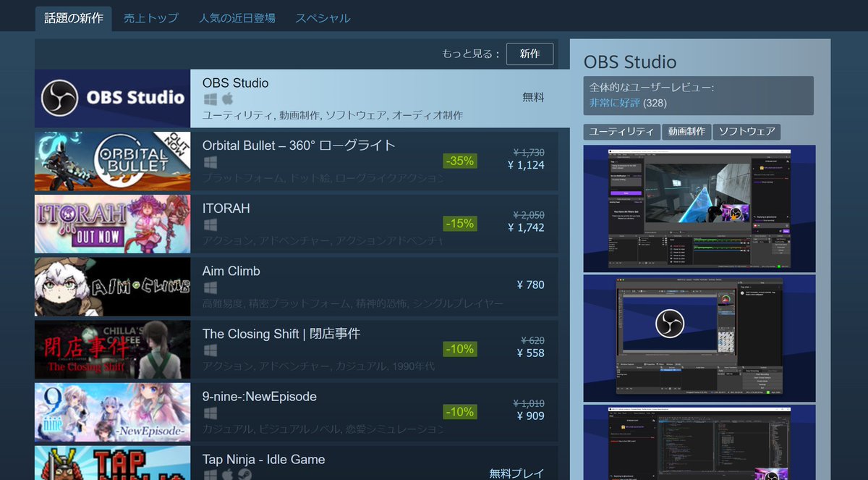Click the ¥ 1,124 price
This screenshot has width=868, height=480.
[526, 165]
